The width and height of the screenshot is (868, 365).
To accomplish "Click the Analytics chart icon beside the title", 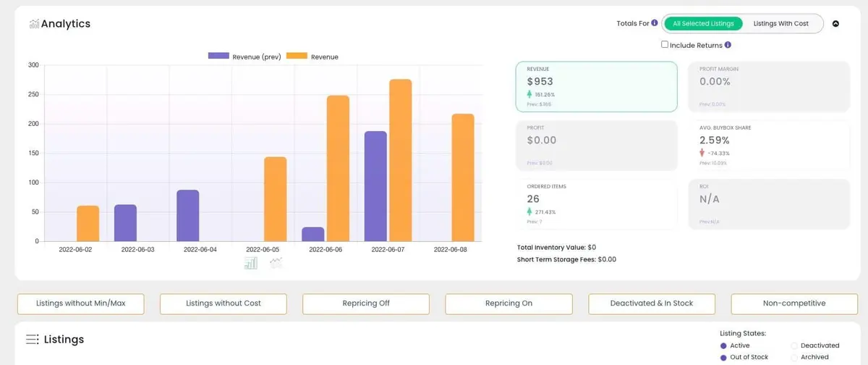I will pos(34,24).
